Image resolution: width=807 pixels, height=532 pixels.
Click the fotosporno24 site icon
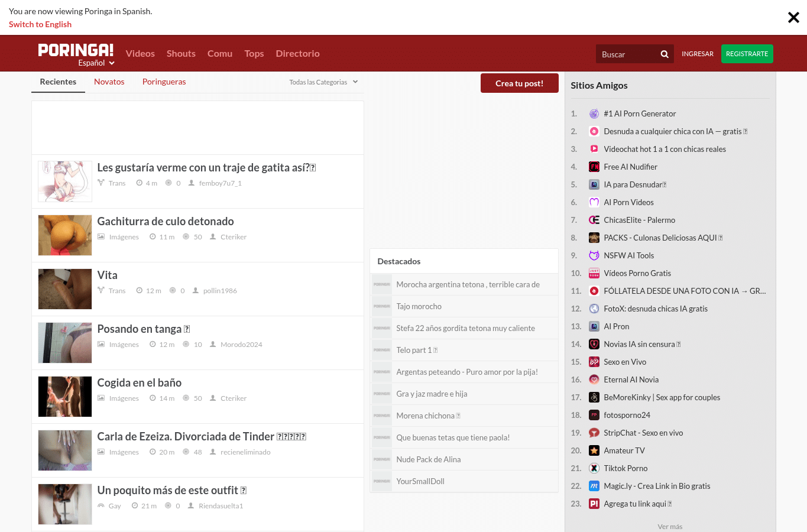594,415
